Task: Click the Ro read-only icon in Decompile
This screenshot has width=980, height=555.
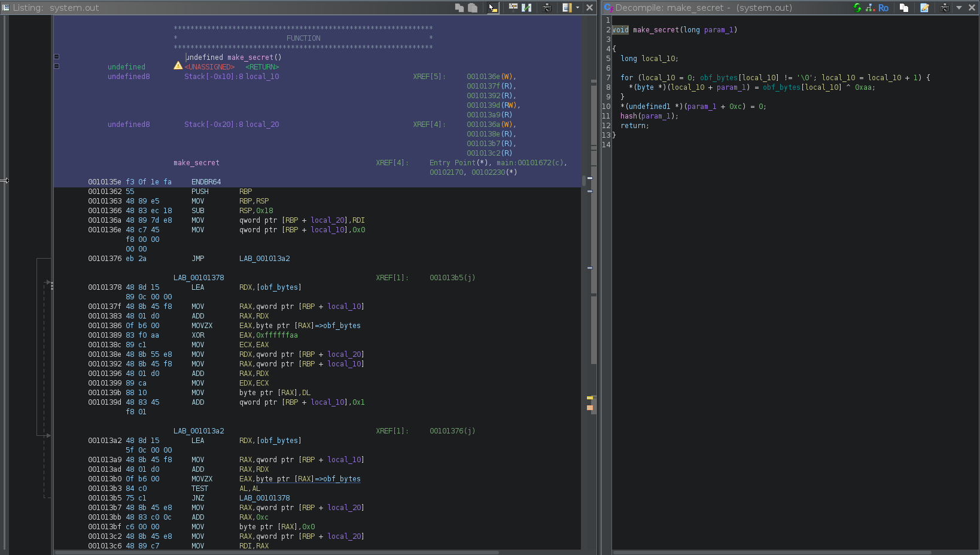Action: (x=884, y=8)
